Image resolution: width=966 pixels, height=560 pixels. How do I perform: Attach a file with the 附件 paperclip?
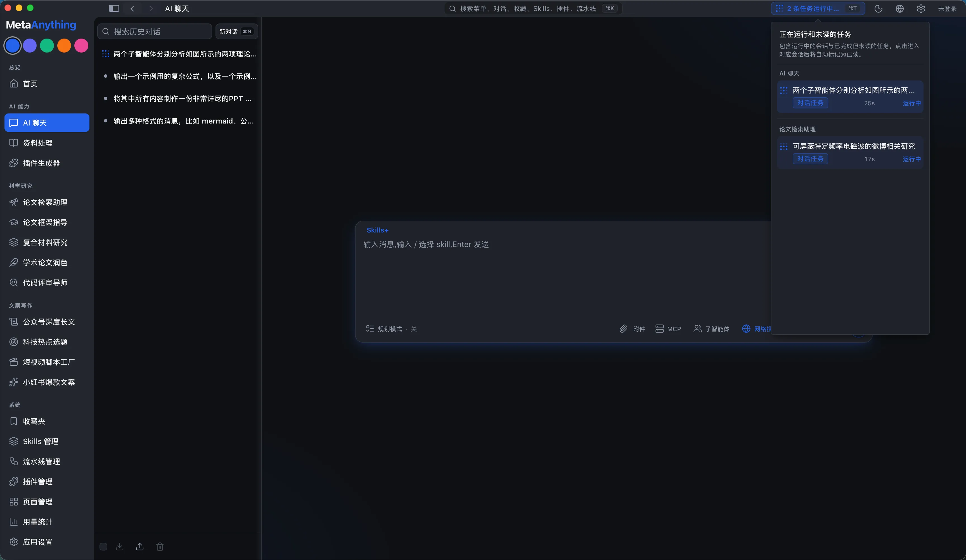[x=632, y=329]
